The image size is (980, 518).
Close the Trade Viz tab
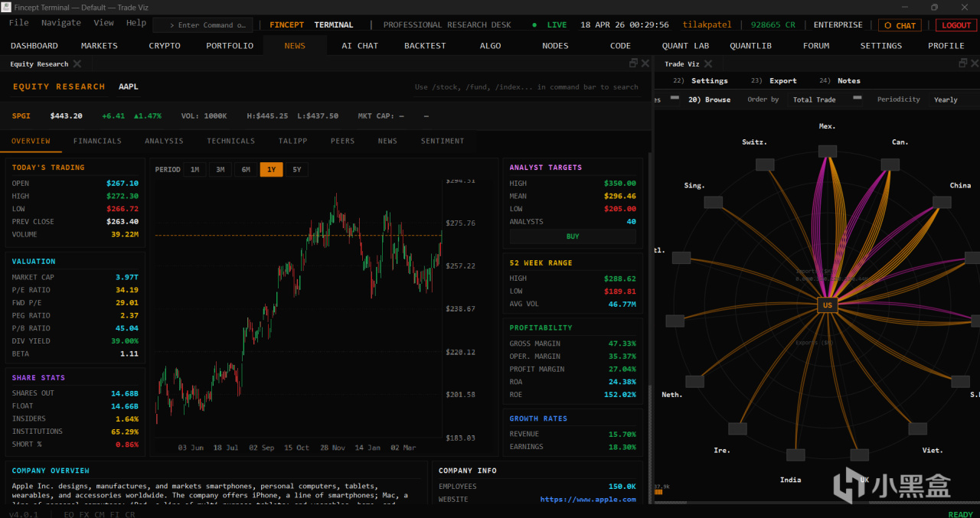coord(708,64)
